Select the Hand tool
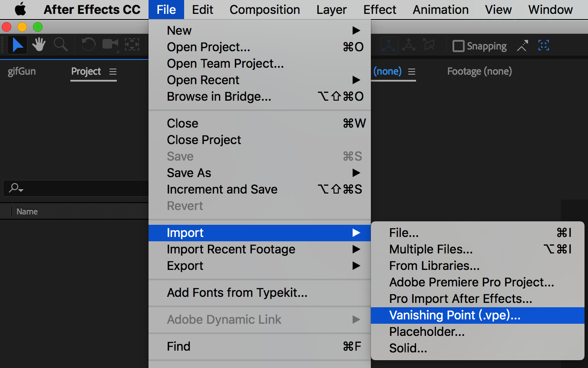The image size is (588, 368). (39, 45)
